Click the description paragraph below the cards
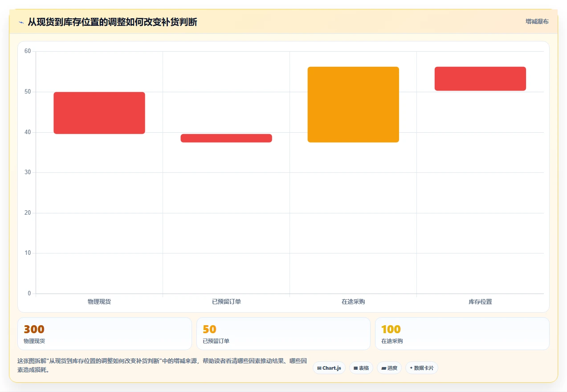 point(162,365)
